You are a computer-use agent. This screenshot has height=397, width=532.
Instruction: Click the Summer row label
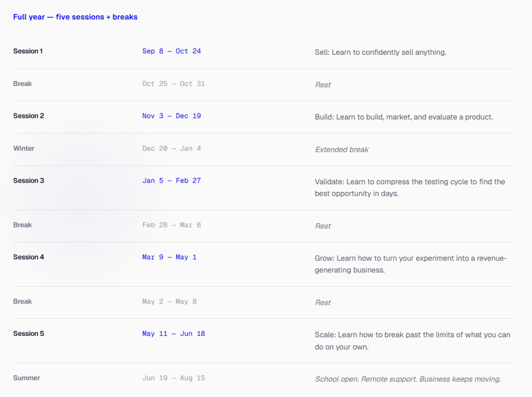[27, 378]
